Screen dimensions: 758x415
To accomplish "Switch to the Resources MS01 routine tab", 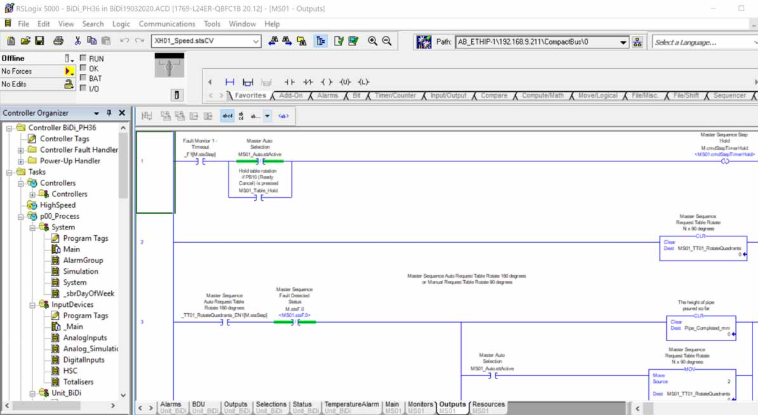I will coord(488,407).
